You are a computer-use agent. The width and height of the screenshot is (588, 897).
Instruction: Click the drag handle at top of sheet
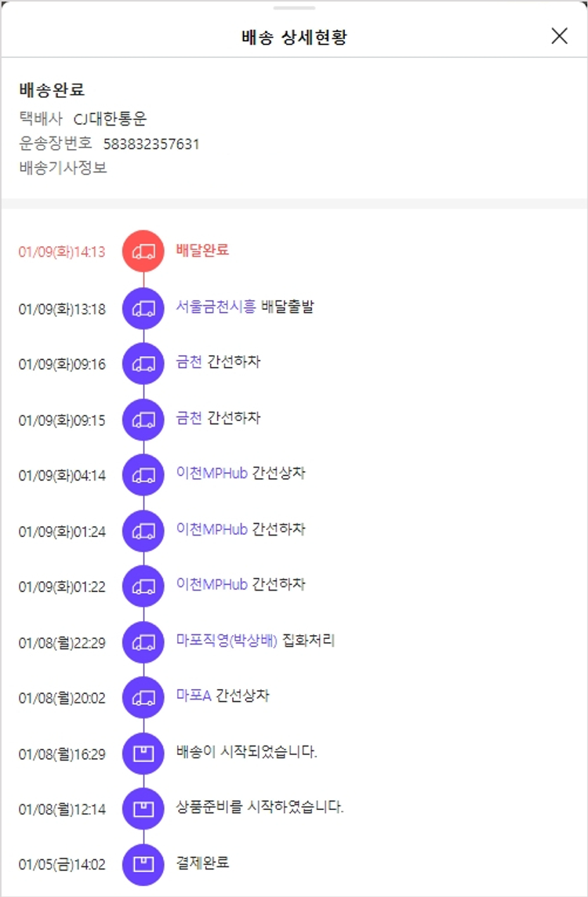(294, 8)
